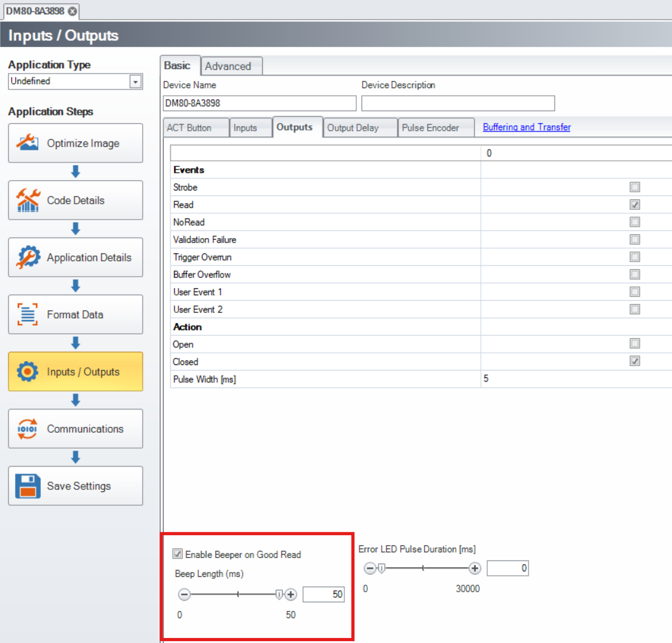Switch to the Advanced tab
Image resolution: width=672 pixels, height=643 pixels.
click(x=228, y=66)
